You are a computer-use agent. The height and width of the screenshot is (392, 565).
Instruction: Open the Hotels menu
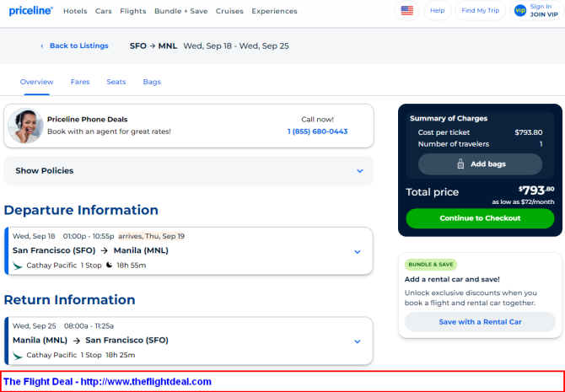pos(75,11)
